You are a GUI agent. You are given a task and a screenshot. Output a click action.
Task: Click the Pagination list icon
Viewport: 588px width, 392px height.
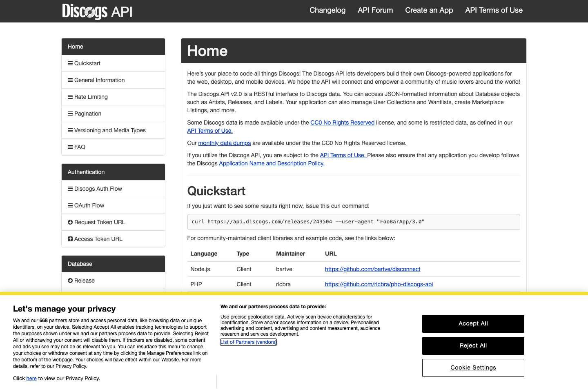70,113
